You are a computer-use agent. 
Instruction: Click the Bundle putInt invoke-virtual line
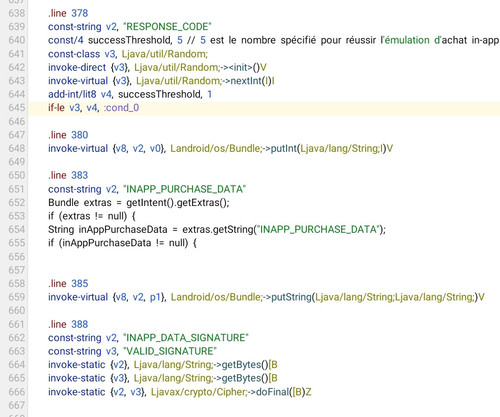[221, 148]
